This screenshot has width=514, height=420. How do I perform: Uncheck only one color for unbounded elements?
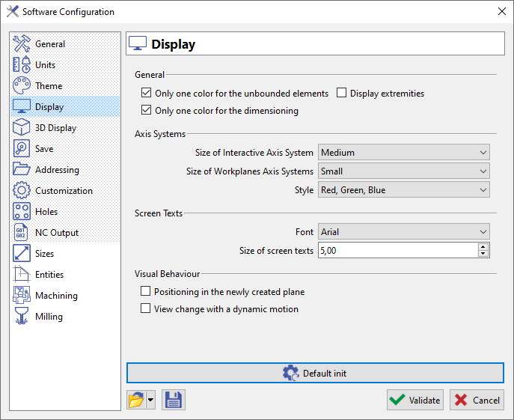pos(146,94)
